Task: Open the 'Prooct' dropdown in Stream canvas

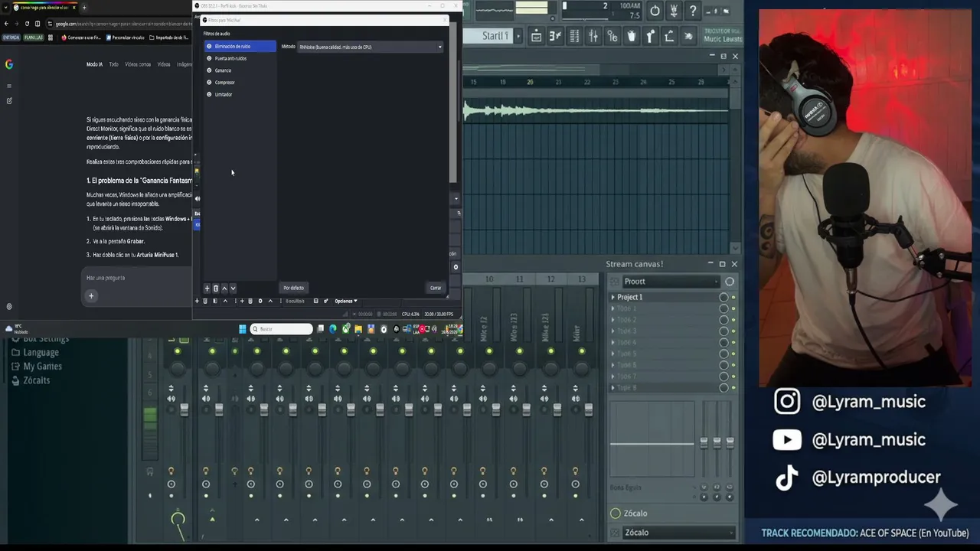Action: [x=671, y=282]
